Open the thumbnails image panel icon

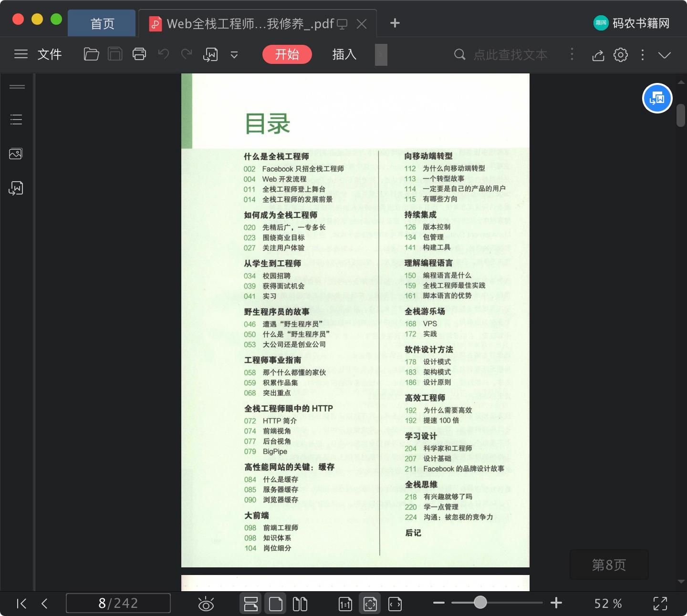(x=16, y=154)
